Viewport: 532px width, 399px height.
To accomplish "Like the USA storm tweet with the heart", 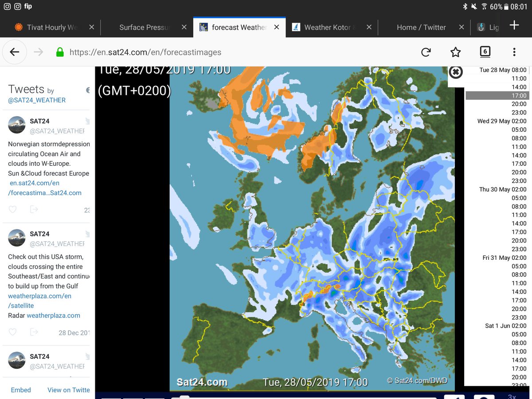I will 12,332.
